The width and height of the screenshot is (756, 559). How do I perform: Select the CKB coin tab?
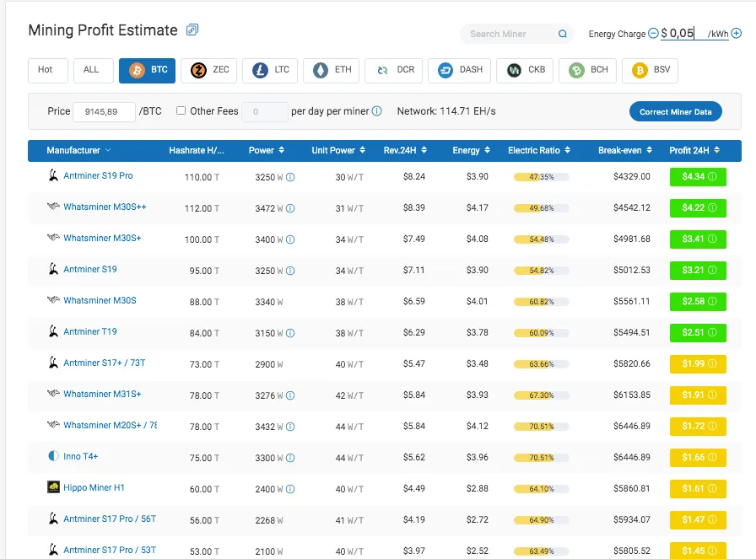[x=525, y=70]
